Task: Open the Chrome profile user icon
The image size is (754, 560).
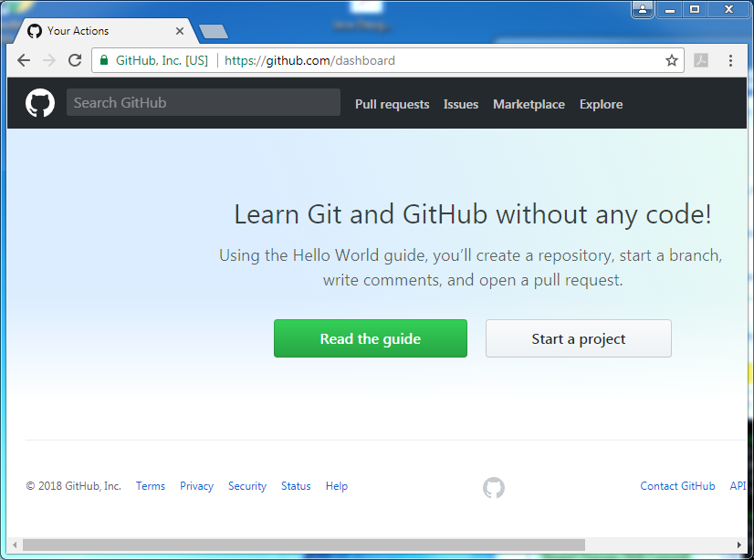Action: (643, 9)
